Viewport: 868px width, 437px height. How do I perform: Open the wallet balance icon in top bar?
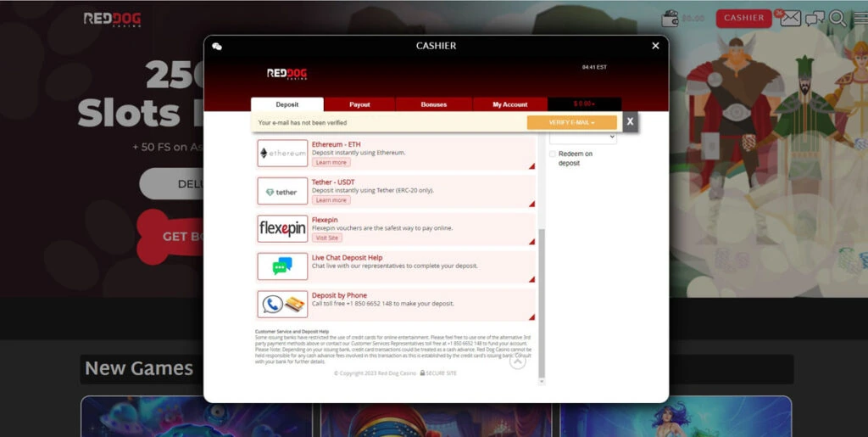670,19
